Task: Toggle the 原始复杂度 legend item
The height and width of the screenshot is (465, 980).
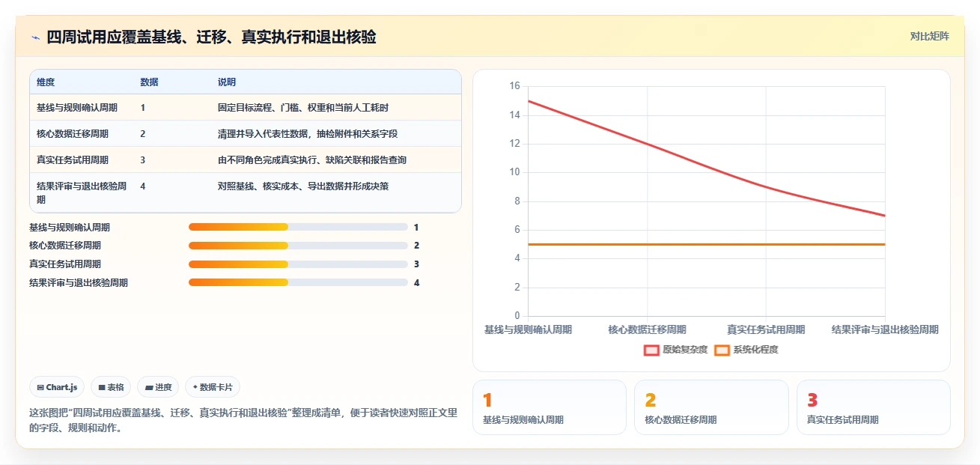Action: pos(675,350)
